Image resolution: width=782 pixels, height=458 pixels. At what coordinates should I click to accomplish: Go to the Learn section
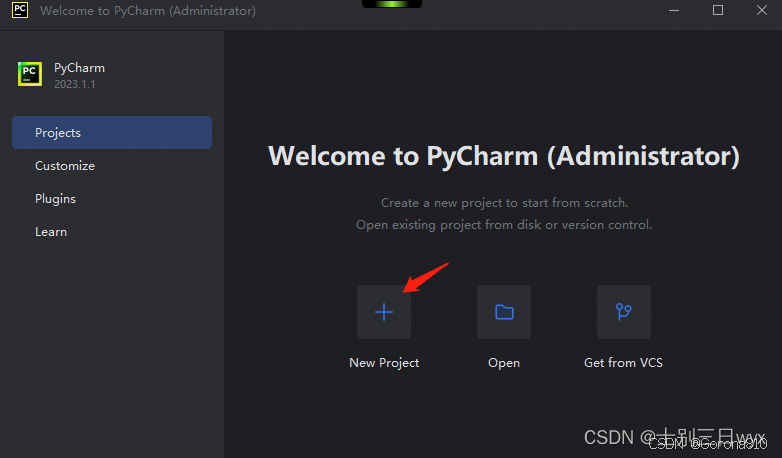pyautogui.click(x=51, y=232)
